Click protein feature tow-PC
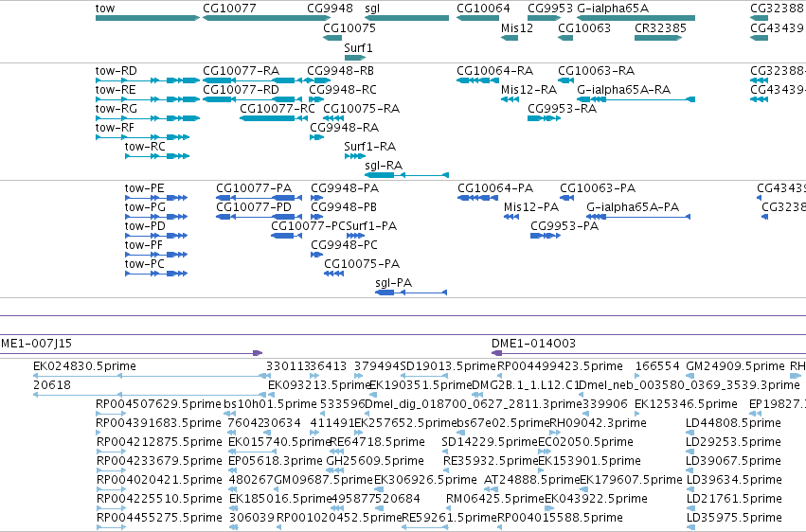 (155, 274)
